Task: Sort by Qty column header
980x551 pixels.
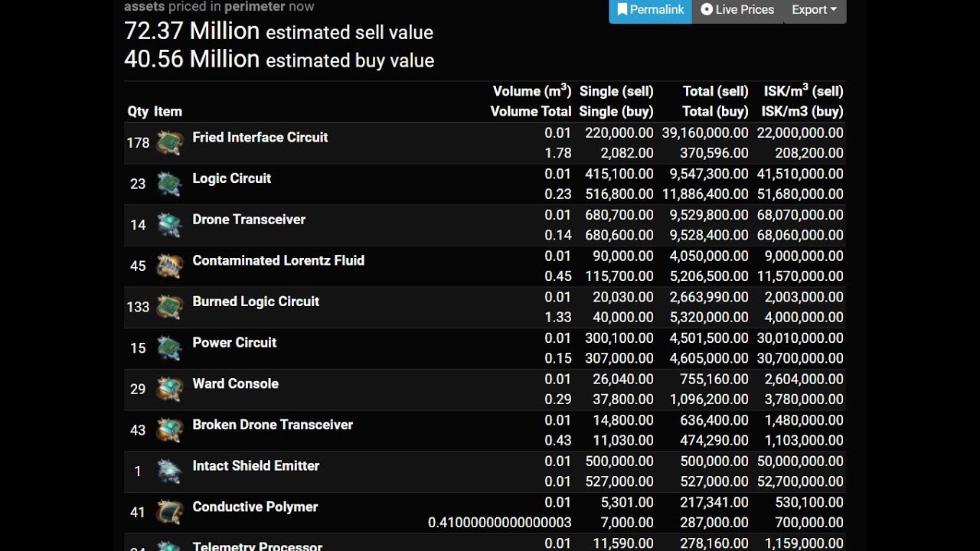Action: click(x=138, y=112)
